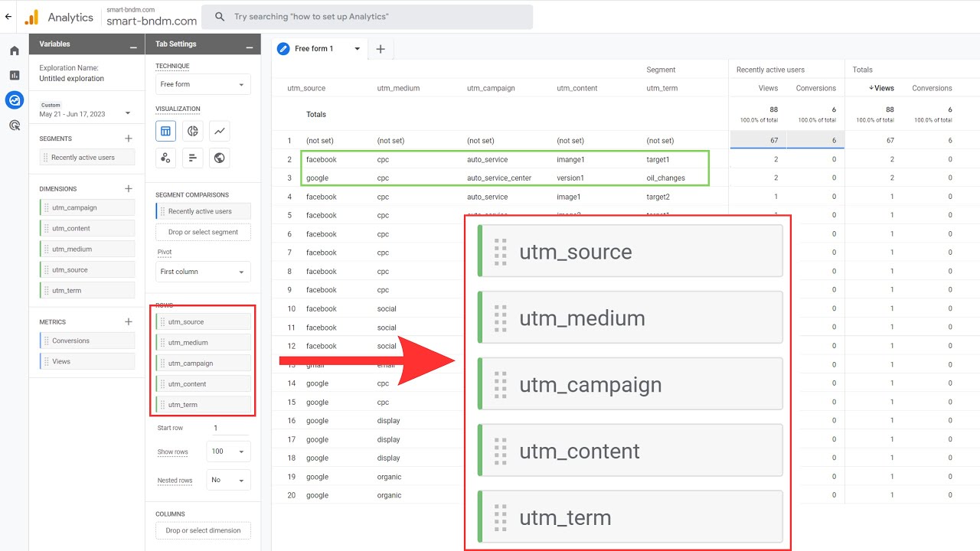
Task: Click the Untitled exploration name field
Action: coord(72,79)
